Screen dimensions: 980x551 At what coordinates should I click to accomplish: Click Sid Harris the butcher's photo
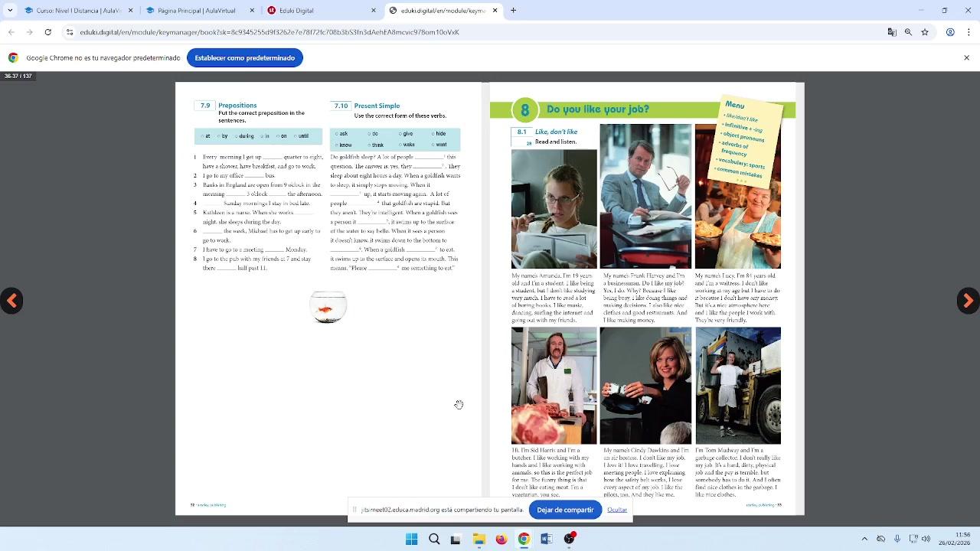[554, 386]
